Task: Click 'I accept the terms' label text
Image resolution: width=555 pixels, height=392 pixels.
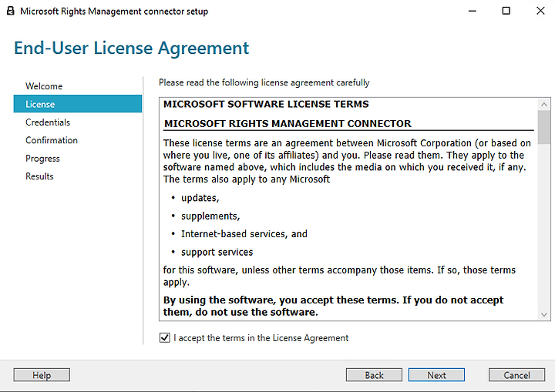Action: [261, 338]
